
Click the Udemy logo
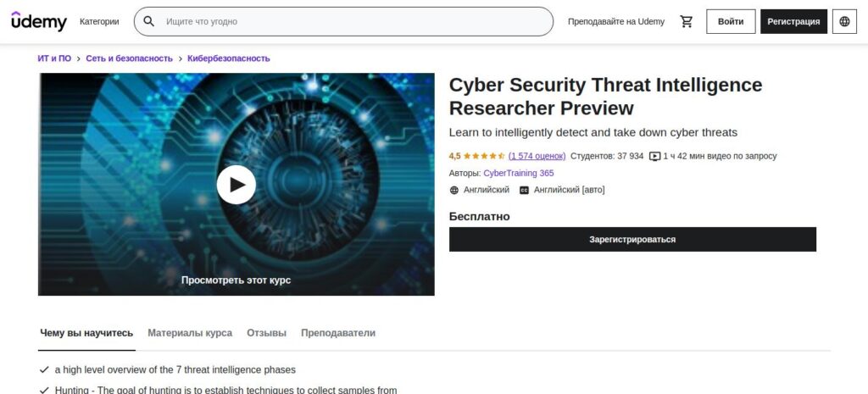pyautogui.click(x=39, y=21)
